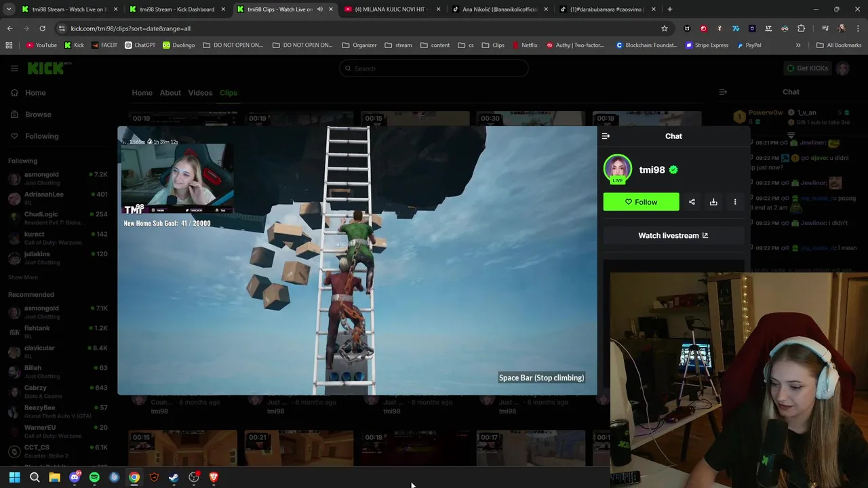Viewport: 868px width, 488px height.
Task: Click the Chrome profile avatar
Action: click(842, 28)
